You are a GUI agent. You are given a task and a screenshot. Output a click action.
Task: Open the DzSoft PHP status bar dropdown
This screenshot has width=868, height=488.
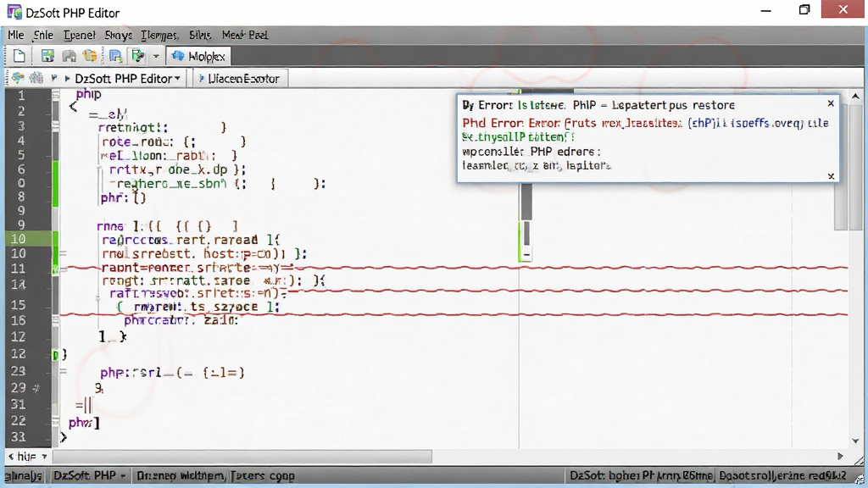point(123,476)
